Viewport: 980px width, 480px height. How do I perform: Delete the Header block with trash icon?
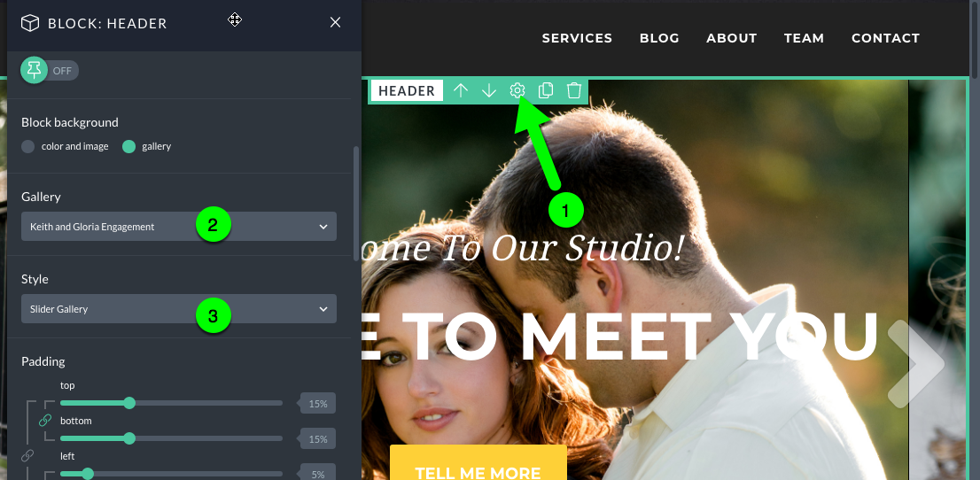coord(574,90)
